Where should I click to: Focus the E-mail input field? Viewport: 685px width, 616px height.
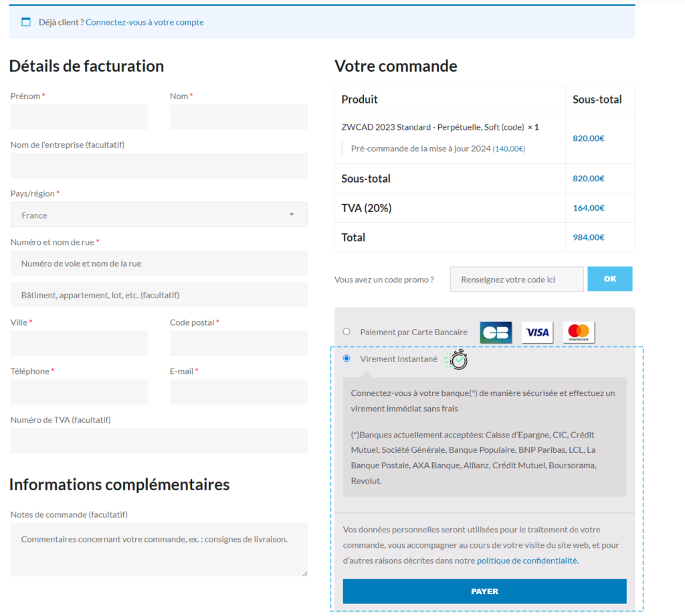(238, 392)
